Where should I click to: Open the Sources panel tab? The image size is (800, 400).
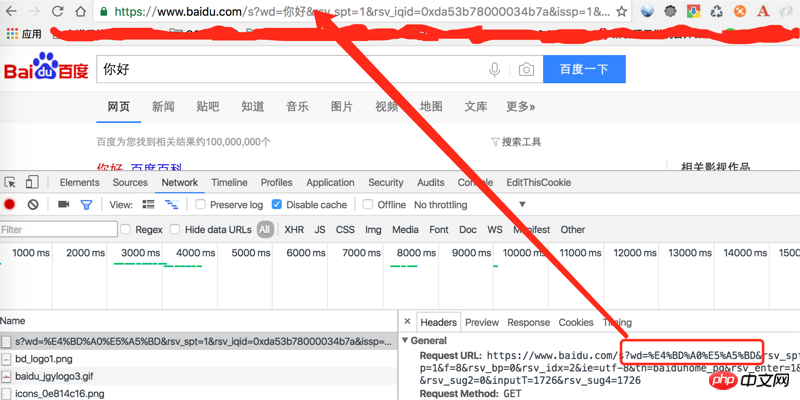point(130,182)
